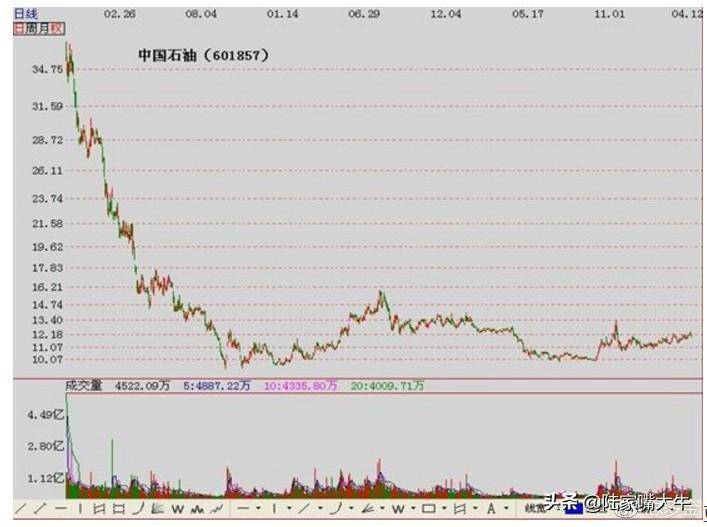Toggle the ex-rights (权) adjustment button
The width and height of the screenshot is (707, 527).
tap(56, 29)
